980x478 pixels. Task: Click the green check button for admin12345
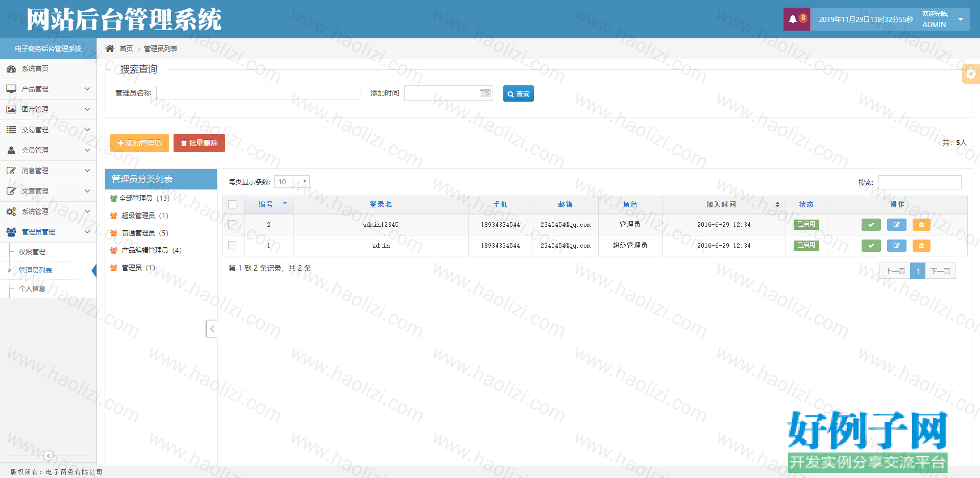point(871,225)
